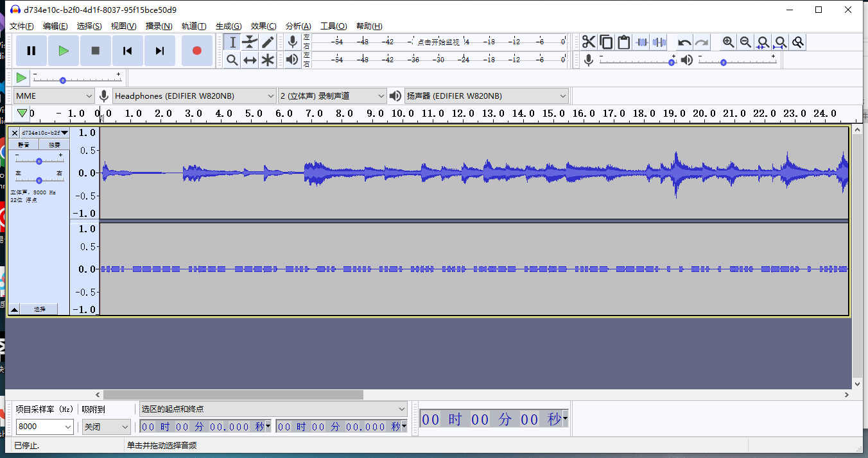The image size is (868, 458).
Task: Select the Draw pencil tool
Action: (x=268, y=42)
